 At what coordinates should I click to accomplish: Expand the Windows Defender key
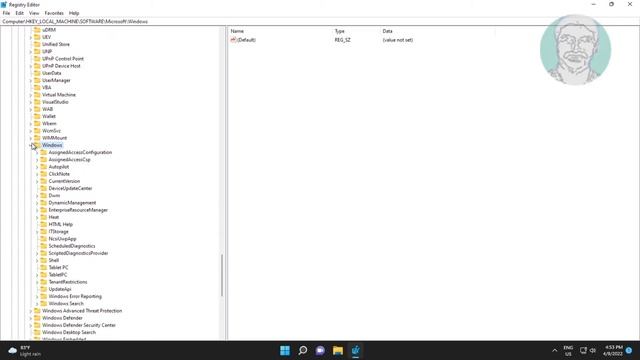click(x=31, y=318)
